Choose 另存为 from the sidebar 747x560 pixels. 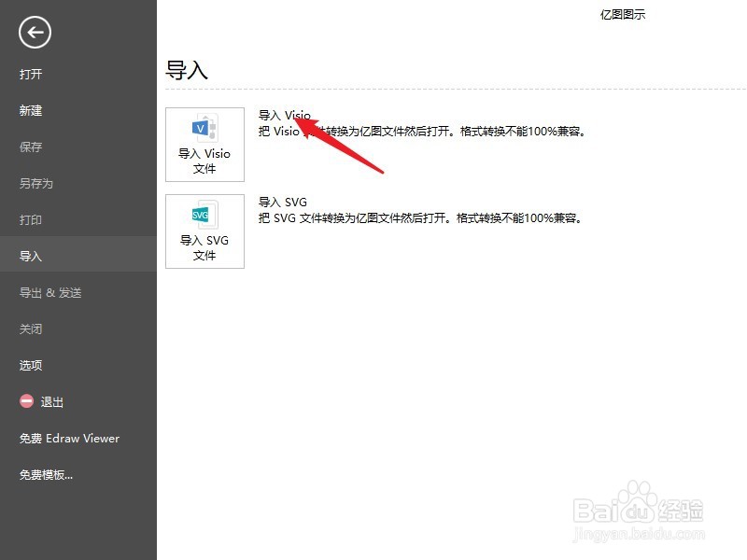[37, 183]
